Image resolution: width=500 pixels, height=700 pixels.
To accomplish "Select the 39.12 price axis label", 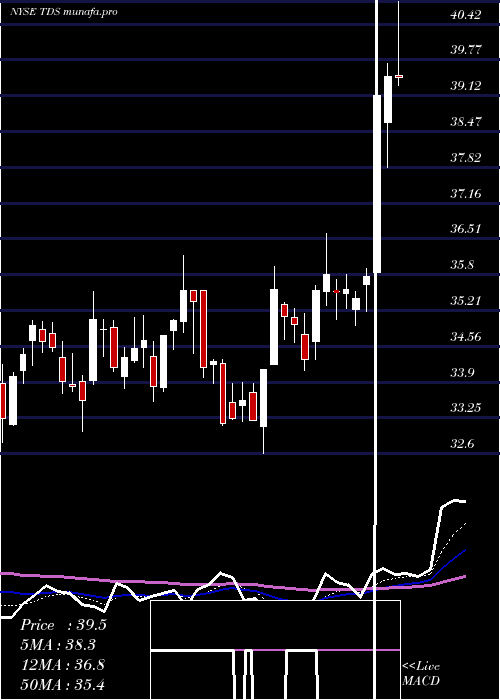I will (466, 85).
